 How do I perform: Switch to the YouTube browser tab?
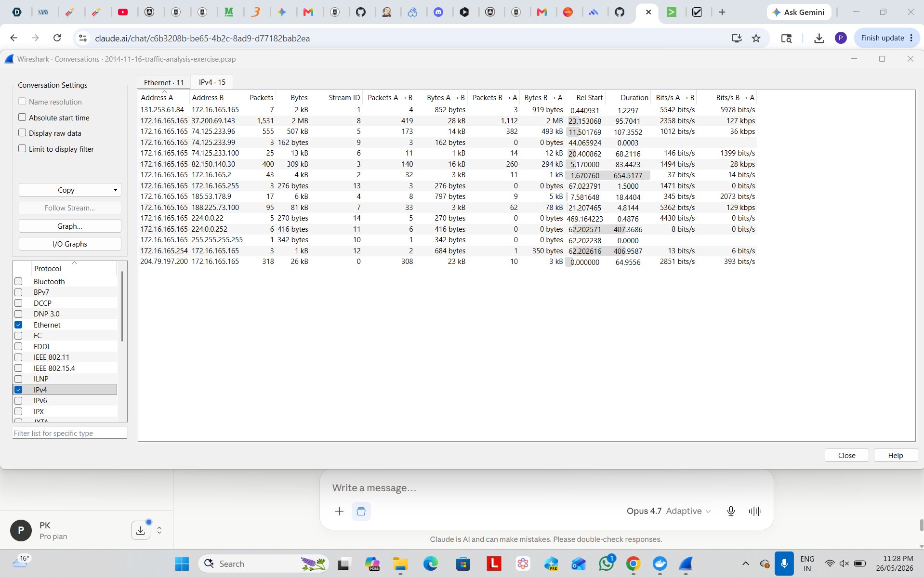[123, 12]
